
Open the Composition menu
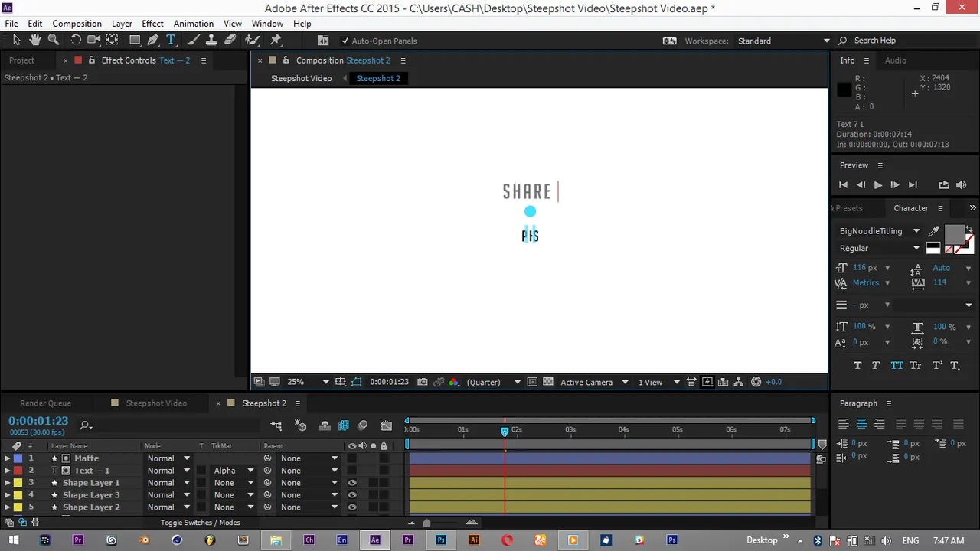[77, 24]
